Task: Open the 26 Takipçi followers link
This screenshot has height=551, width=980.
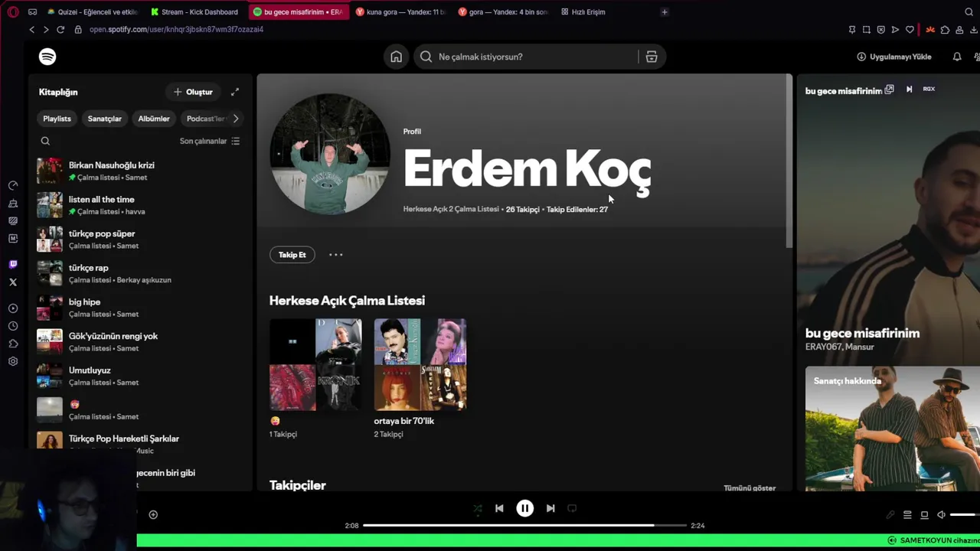Action: tap(522, 209)
